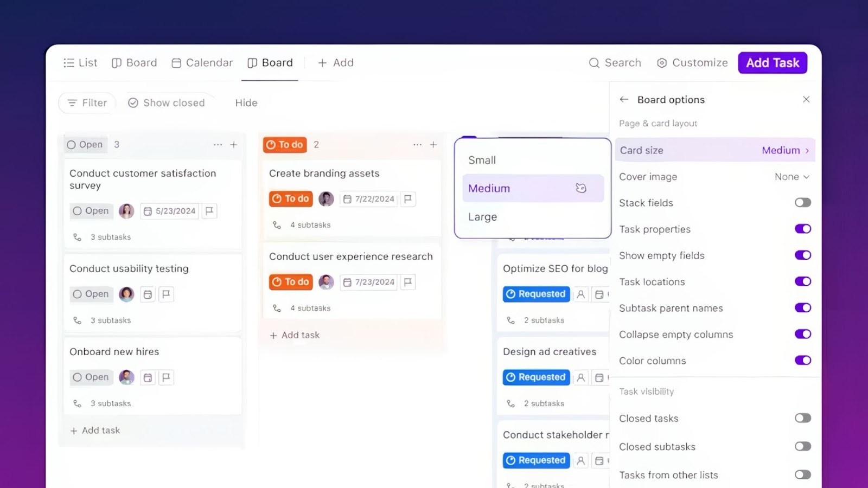Select Large from the card size menu
Screen dimensions: 868x488
coord(482,216)
